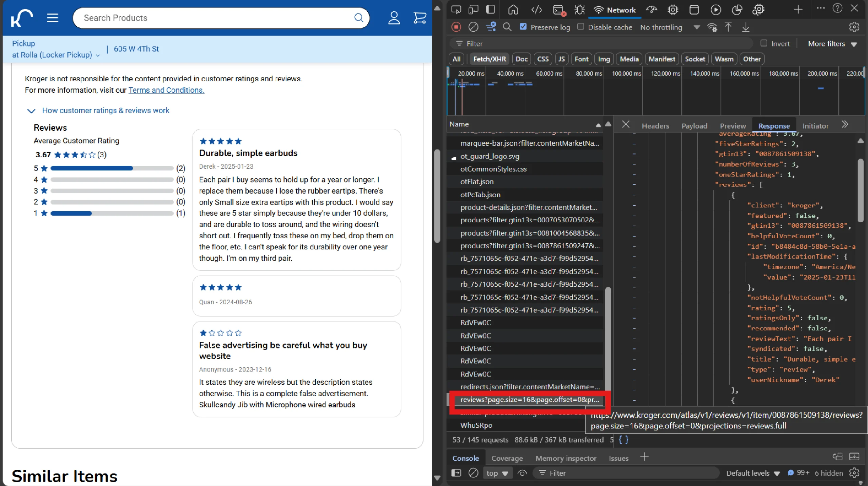Select the reviews?page.size=16 request row
This screenshot has width=868, height=486.
tap(529, 400)
